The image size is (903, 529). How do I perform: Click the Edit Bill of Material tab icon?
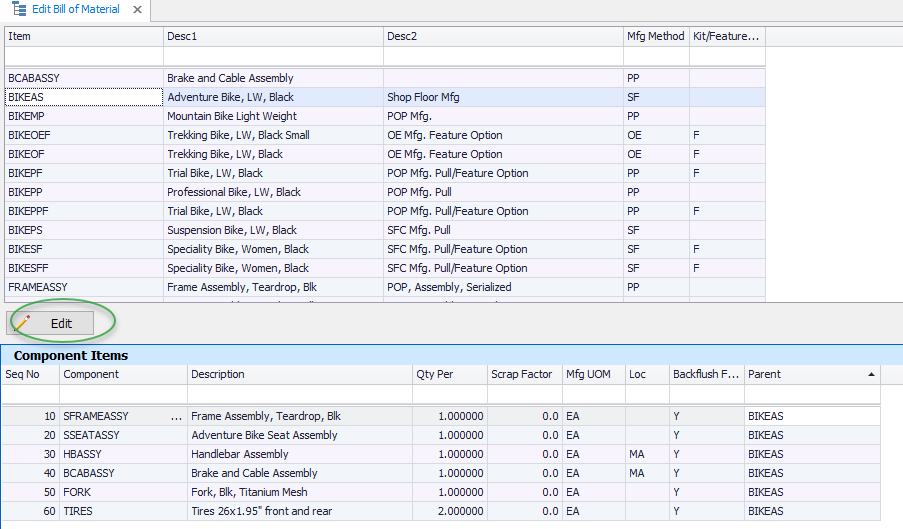tap(19, 9)
